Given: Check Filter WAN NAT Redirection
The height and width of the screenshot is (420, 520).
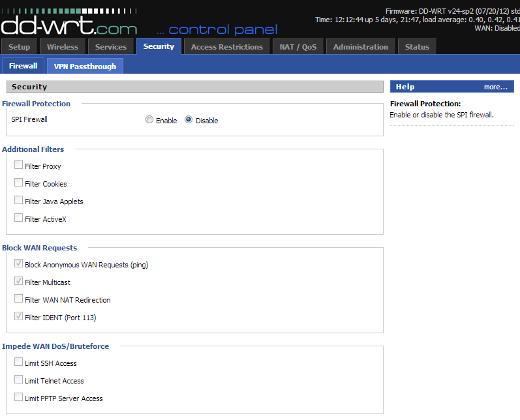Looking at the screenshot, I should pos(18,299).
